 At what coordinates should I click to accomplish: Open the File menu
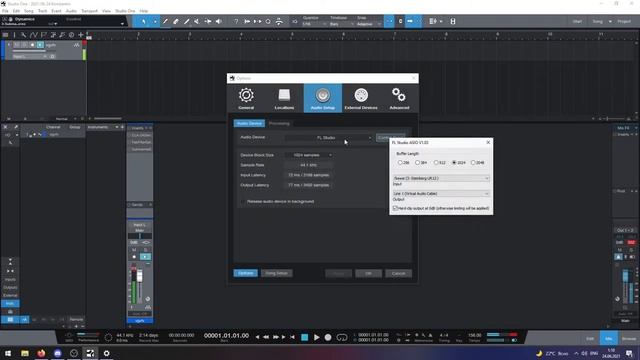pos(5,11)
